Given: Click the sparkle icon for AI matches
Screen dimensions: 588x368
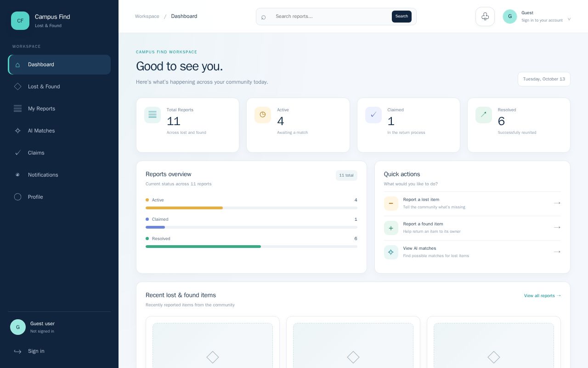Looking at the screenshot, I should [391, 252].
